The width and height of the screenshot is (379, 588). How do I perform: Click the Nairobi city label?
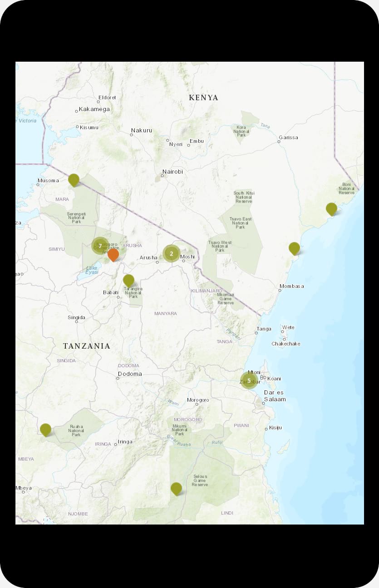[x=172, y=172]
